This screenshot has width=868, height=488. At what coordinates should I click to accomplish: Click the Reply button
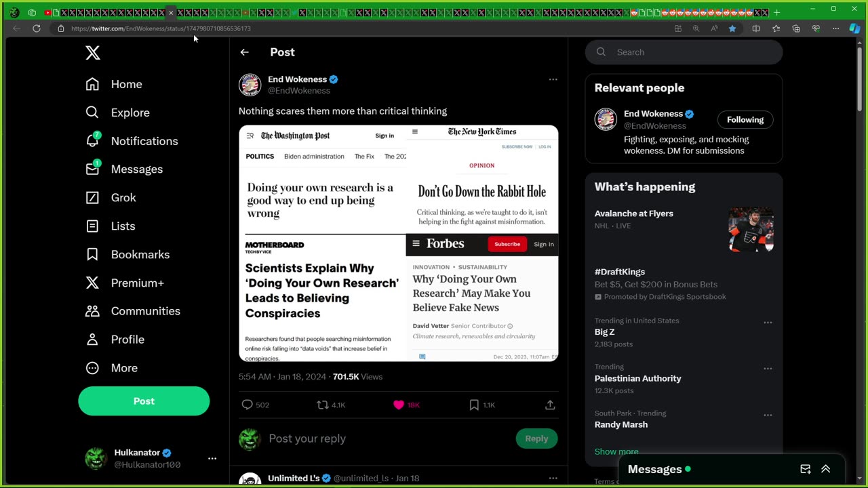click(x=536, y=439)
